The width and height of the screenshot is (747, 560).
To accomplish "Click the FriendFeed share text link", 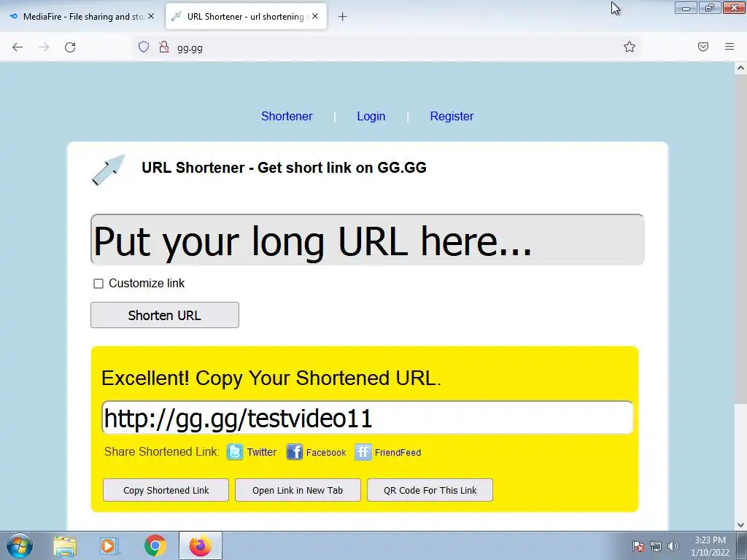I will tap(398, 452).
